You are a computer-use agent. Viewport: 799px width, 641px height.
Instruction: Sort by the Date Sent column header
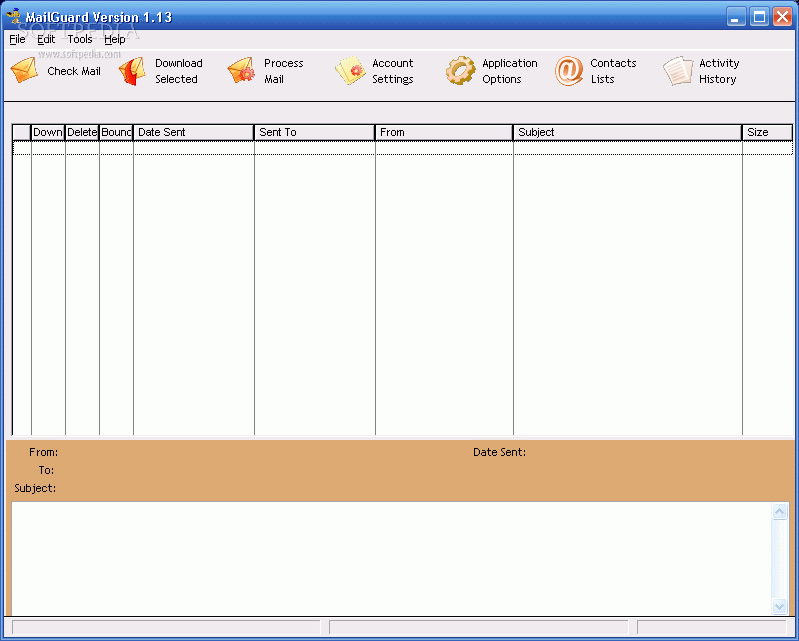(x=194, y=132)
